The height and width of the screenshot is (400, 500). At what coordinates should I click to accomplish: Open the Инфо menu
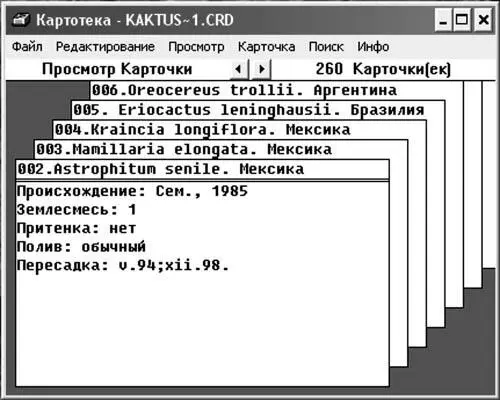click(373, 47)
